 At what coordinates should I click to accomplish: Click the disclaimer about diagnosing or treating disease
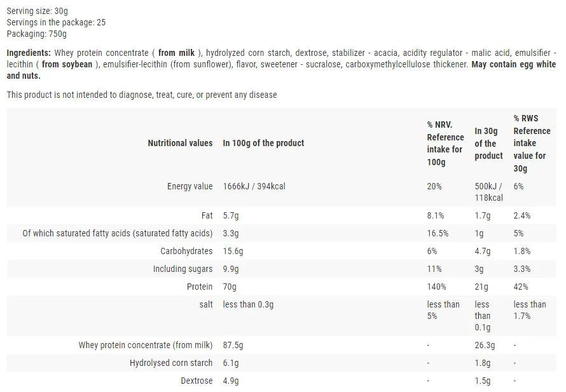point(142,95)
